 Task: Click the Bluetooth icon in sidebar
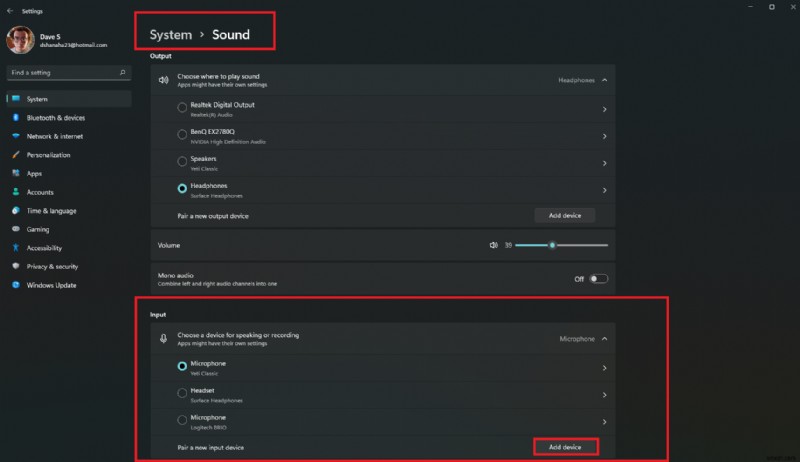pos(16,117)
